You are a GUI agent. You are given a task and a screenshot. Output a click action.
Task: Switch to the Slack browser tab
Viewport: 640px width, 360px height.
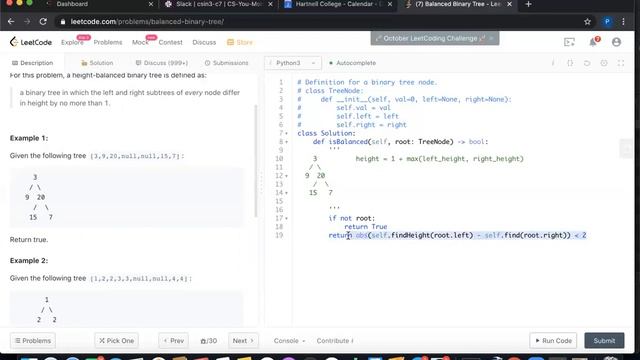(x=220, y=4)
